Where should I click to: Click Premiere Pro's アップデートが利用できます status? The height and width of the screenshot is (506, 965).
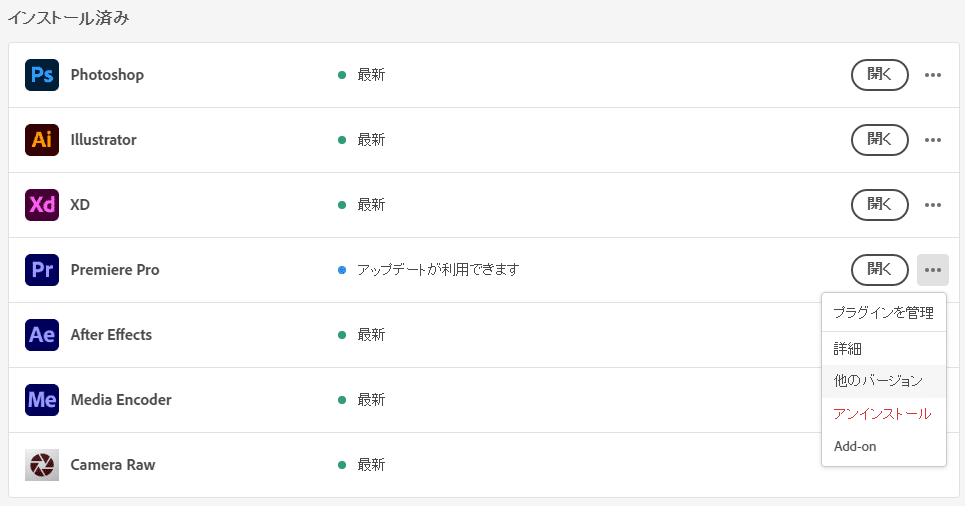(438, 270)
